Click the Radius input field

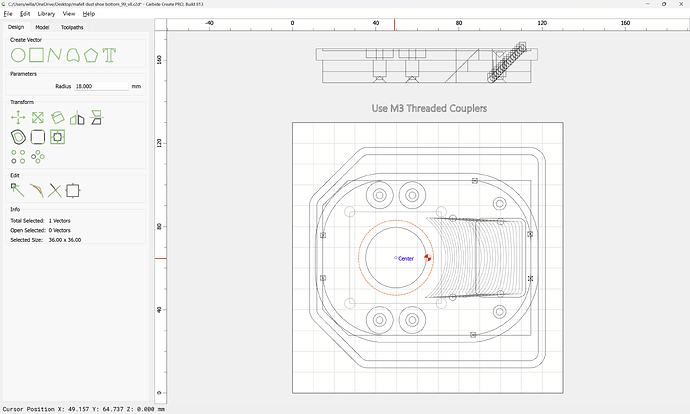101,86
